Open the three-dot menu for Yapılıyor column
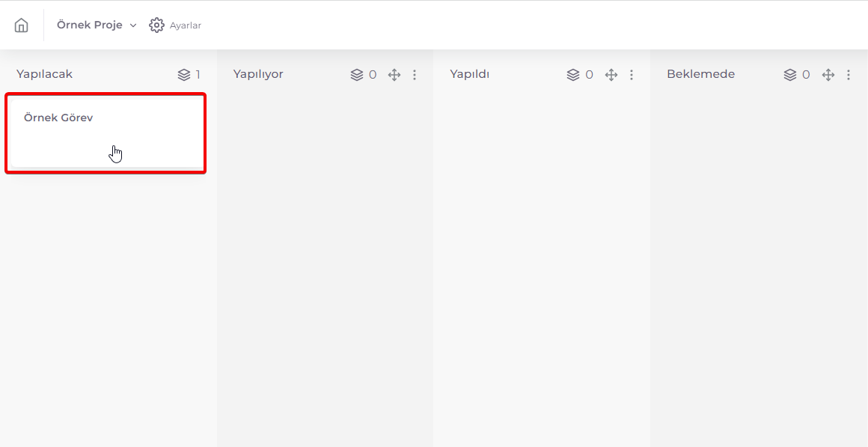This screenshot has width=868, height=447. (415, 75)
